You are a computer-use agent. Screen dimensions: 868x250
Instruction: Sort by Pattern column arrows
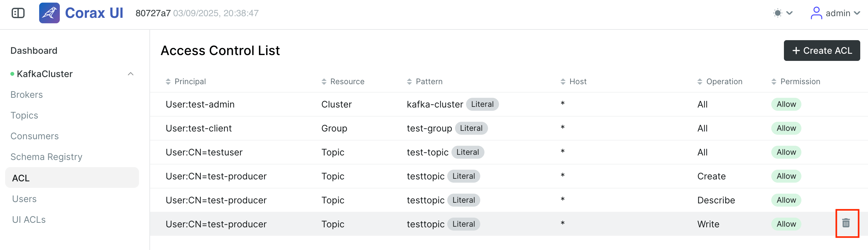409,82
